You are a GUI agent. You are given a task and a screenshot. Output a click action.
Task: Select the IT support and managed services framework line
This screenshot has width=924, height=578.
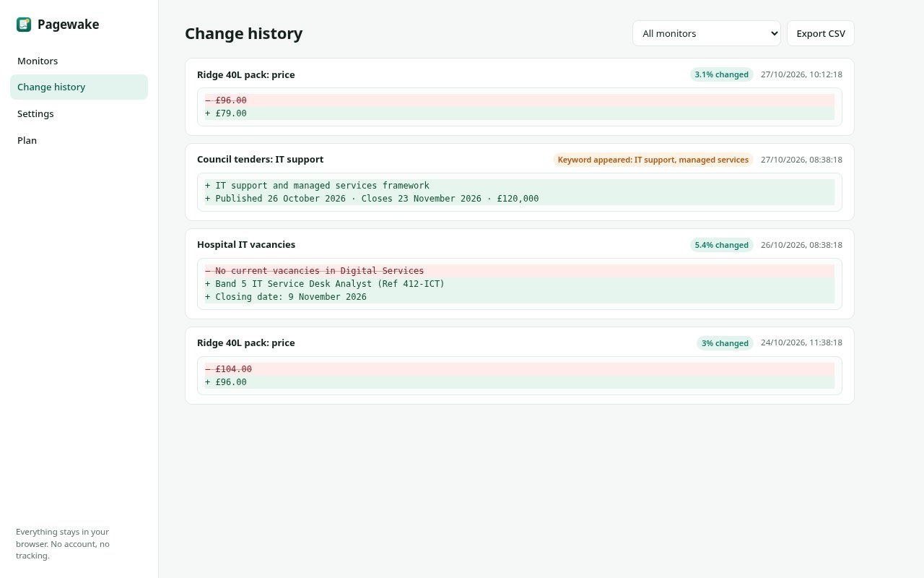point(520,186)
